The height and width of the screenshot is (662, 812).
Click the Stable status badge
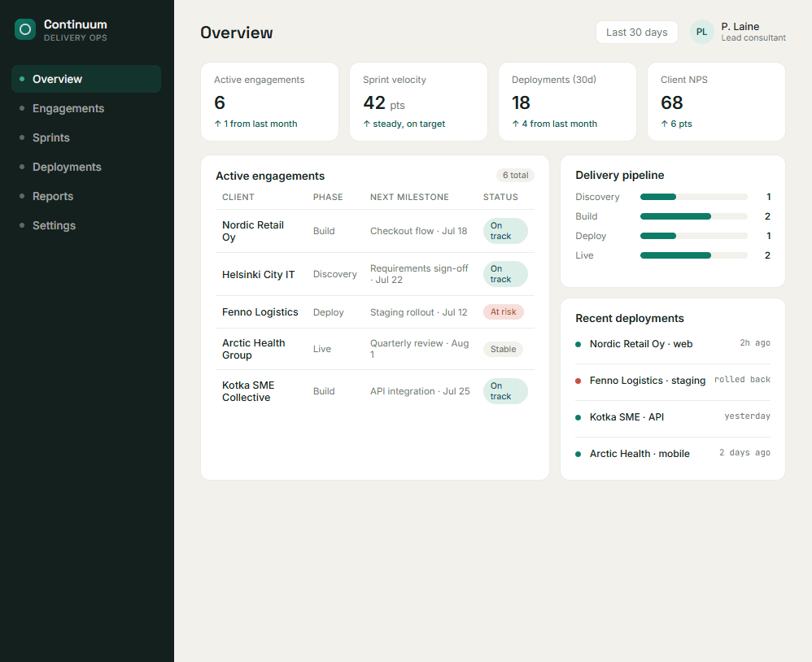(503, 349)
